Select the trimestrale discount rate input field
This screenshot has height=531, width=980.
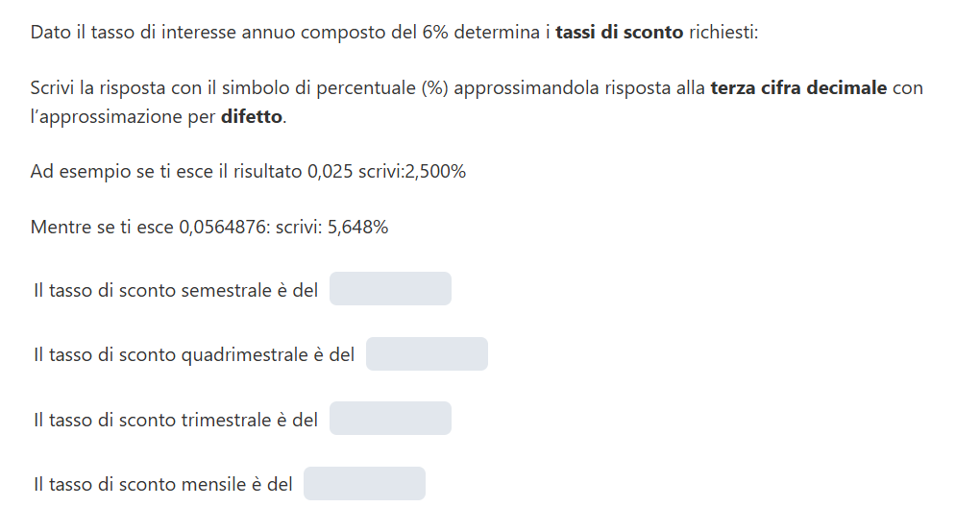point(390,419)
